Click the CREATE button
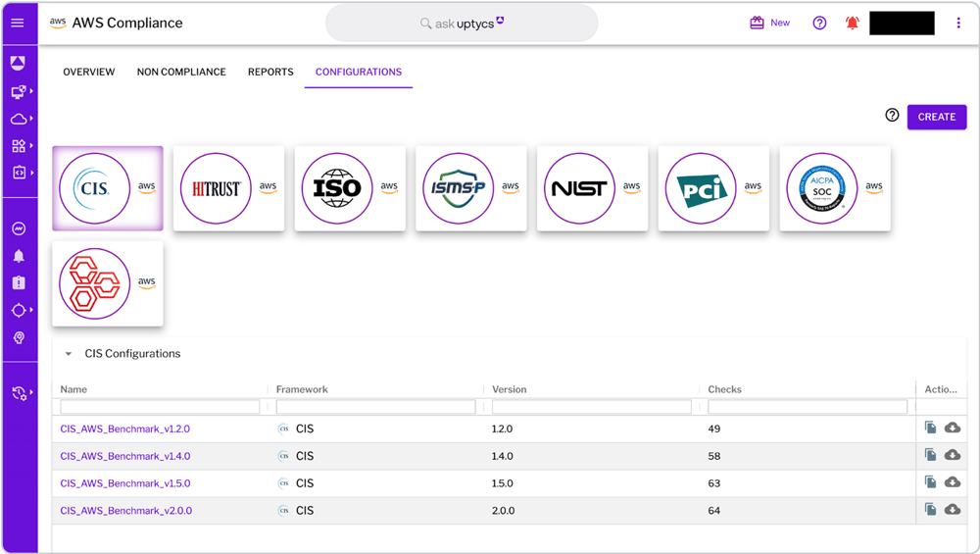980x554 pixels. tap(936, 117)
